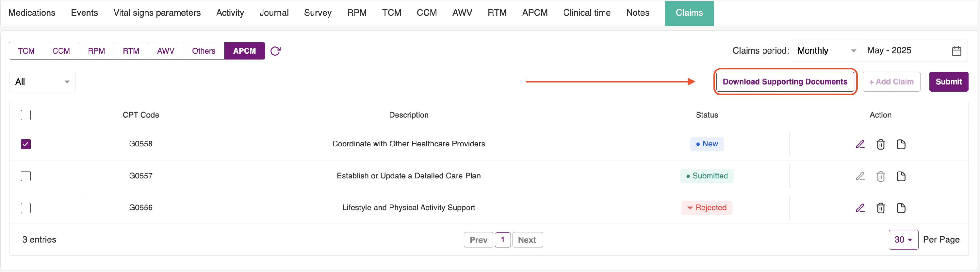Edit the rejected G0556 claim

pyautogui.click(x=860, y=208)
